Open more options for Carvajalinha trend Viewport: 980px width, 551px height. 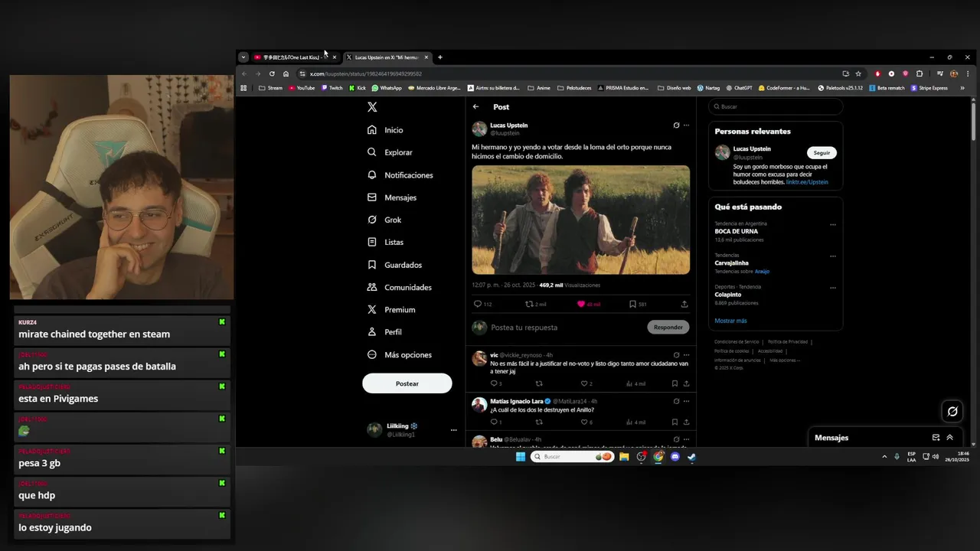(x=833, y=256)
